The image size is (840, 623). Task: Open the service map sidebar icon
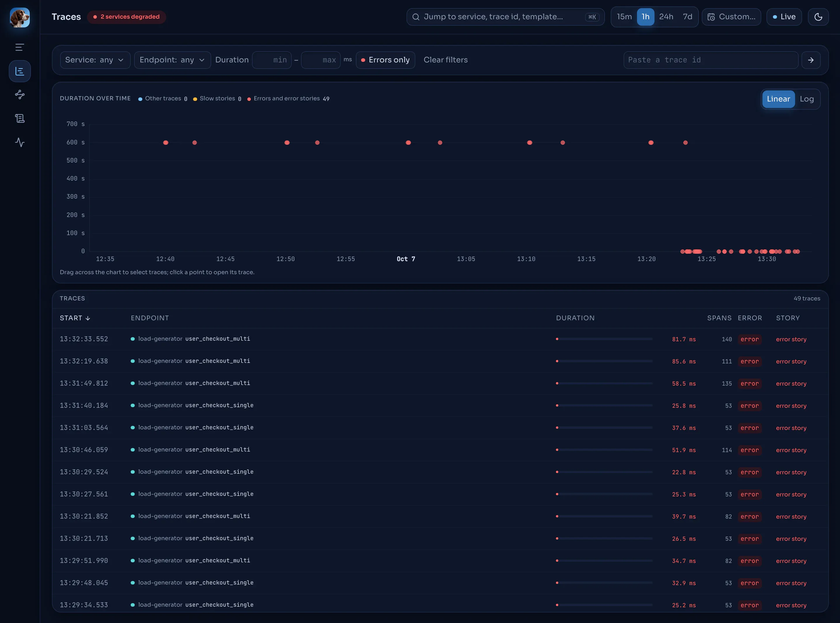coord(20,95)
